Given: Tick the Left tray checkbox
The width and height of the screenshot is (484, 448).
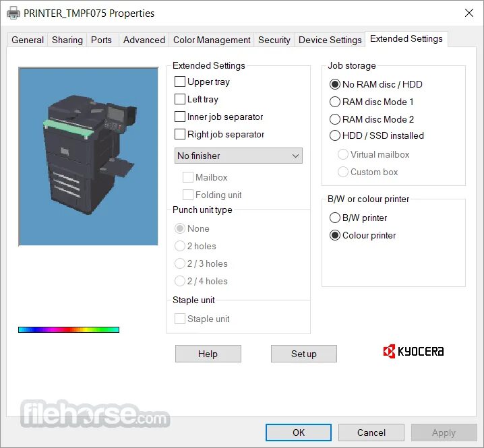Looking at the screenshot, I should 180,99.
